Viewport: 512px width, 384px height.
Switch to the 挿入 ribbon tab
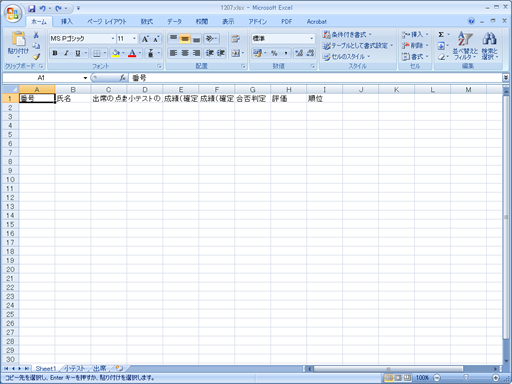pos(67,22)
